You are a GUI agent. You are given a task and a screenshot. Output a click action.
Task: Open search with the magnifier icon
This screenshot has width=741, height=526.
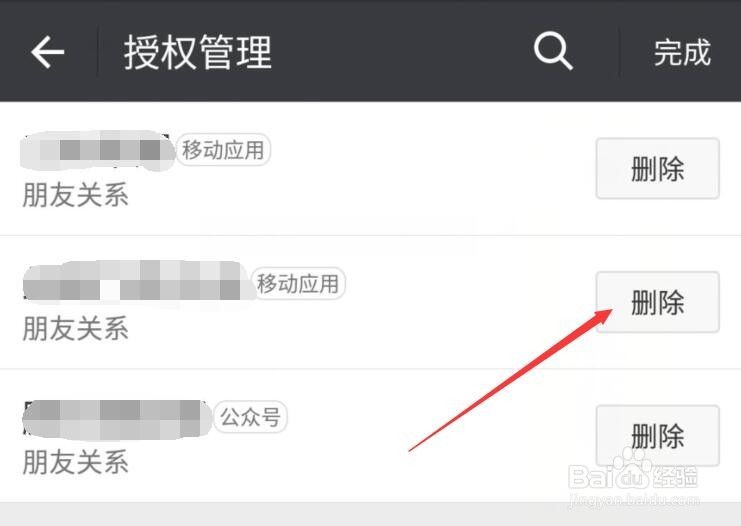tap(553, 51)
